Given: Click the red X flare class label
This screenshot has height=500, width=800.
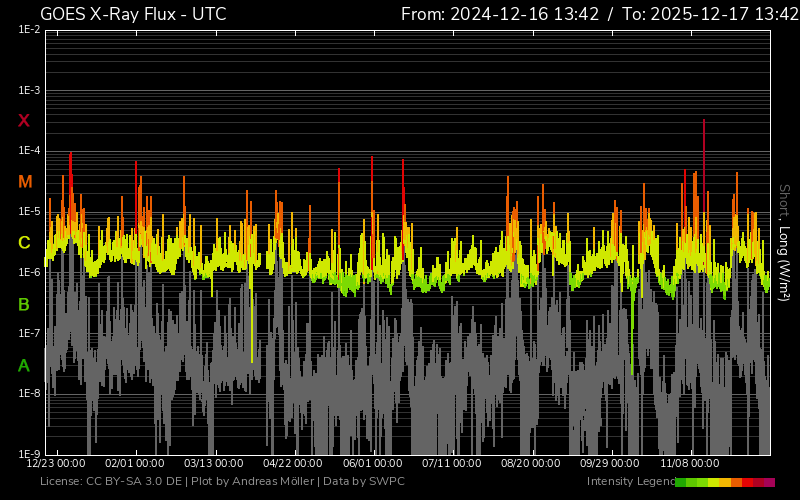Looking at the screenshot, I should click(24, 121).
